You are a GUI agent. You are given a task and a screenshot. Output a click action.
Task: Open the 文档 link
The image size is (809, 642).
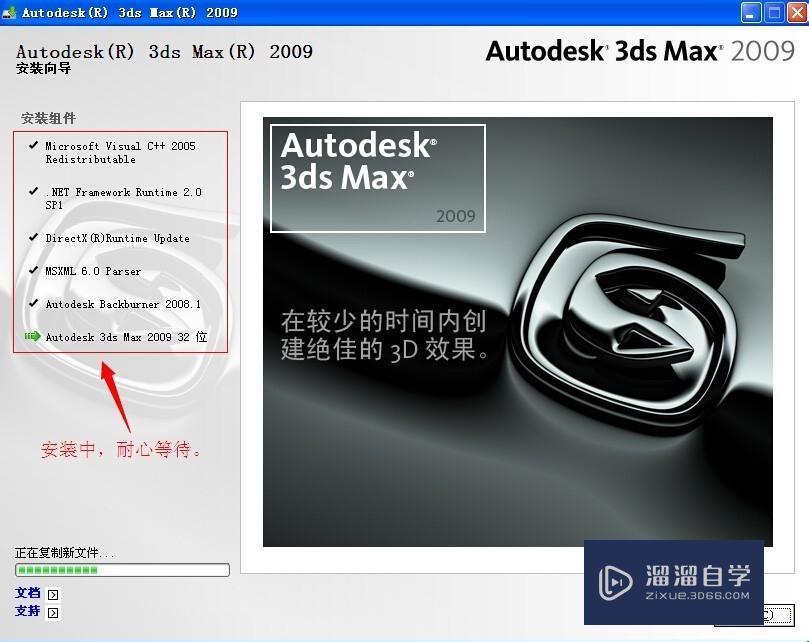[x=25, y=593]
